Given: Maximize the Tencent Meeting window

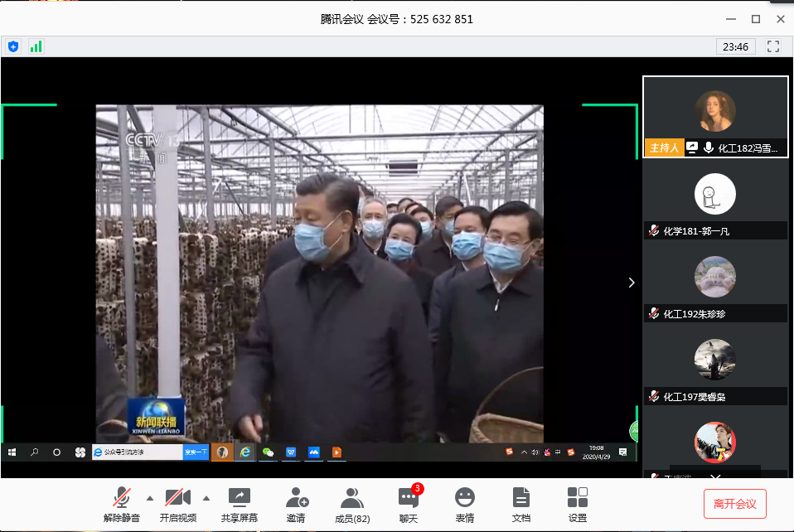Looking at the screenshot, I should tap(756, 19).
